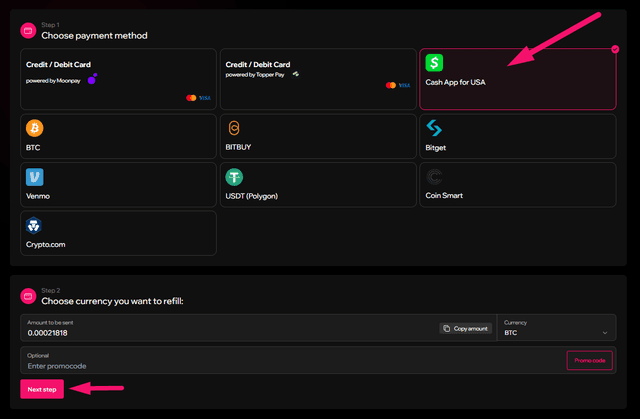Select the green Cash App dollar icon
This screenshot has width=640, height=419.
[434, 63]
